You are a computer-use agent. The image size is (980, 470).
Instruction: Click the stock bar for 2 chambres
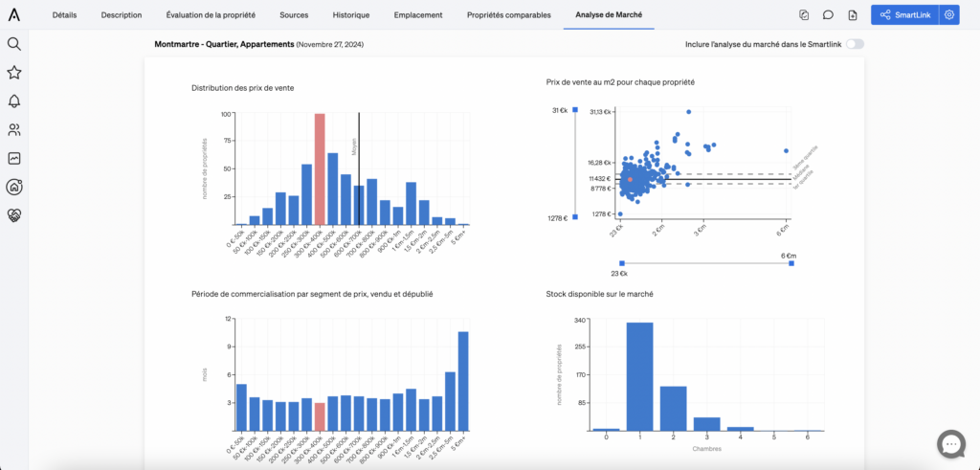click(x=673, y=409)
